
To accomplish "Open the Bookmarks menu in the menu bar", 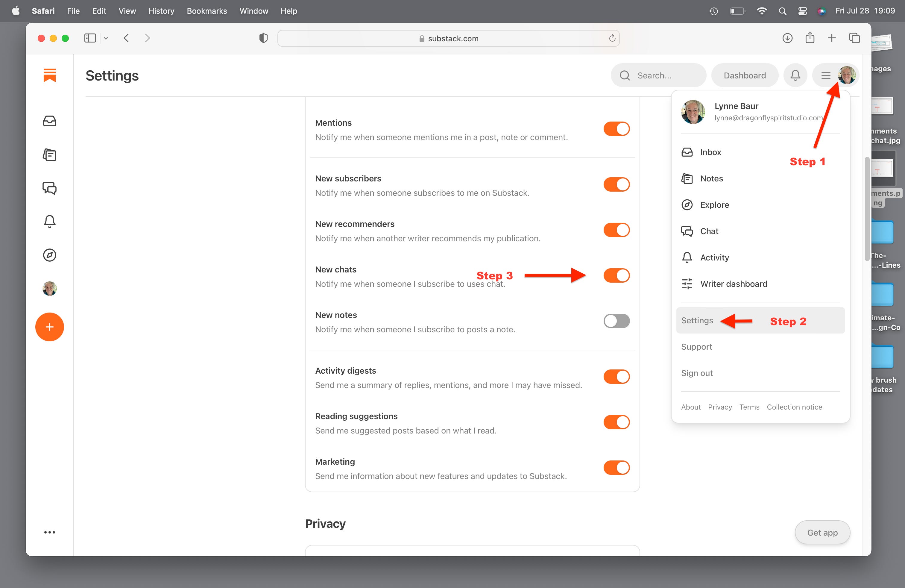I will (x=206, y=11).
